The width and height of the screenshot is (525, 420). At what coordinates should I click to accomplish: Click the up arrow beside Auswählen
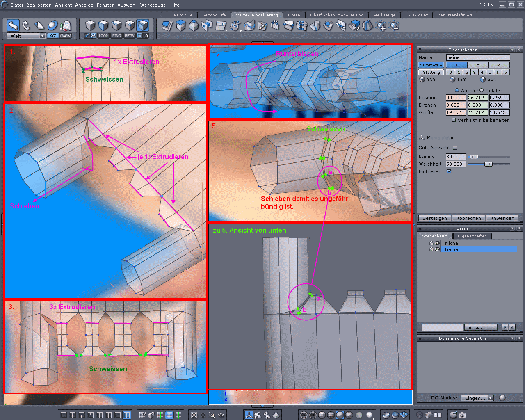pos(512,327)
